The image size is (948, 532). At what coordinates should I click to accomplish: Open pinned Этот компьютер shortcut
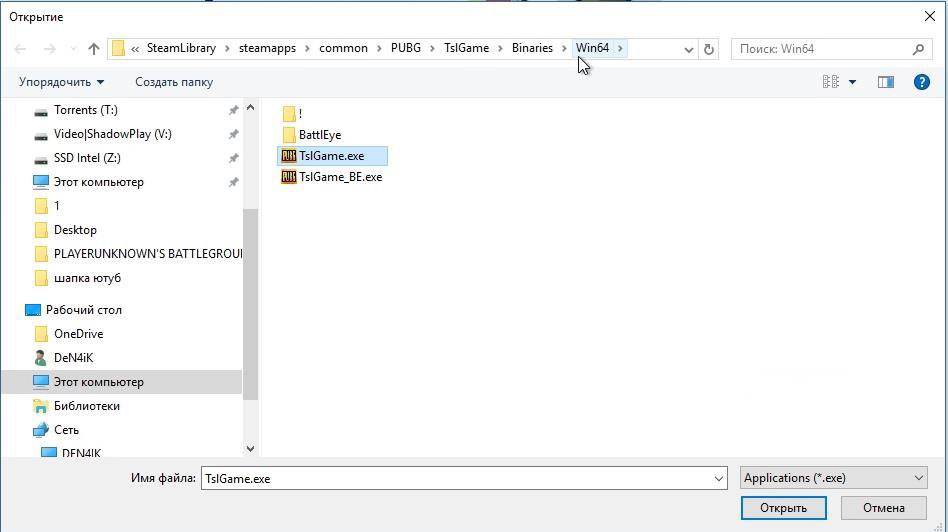[x=99, y=182]
